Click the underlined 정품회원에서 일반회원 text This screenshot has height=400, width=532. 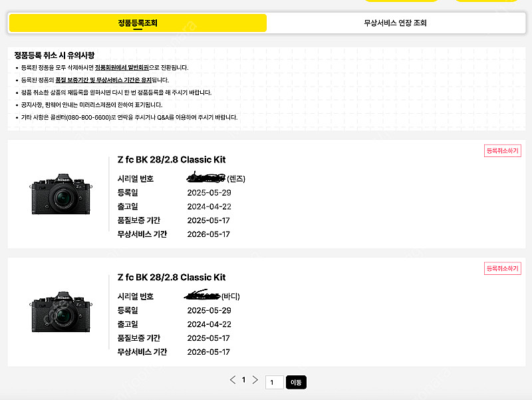pos(122,68)
